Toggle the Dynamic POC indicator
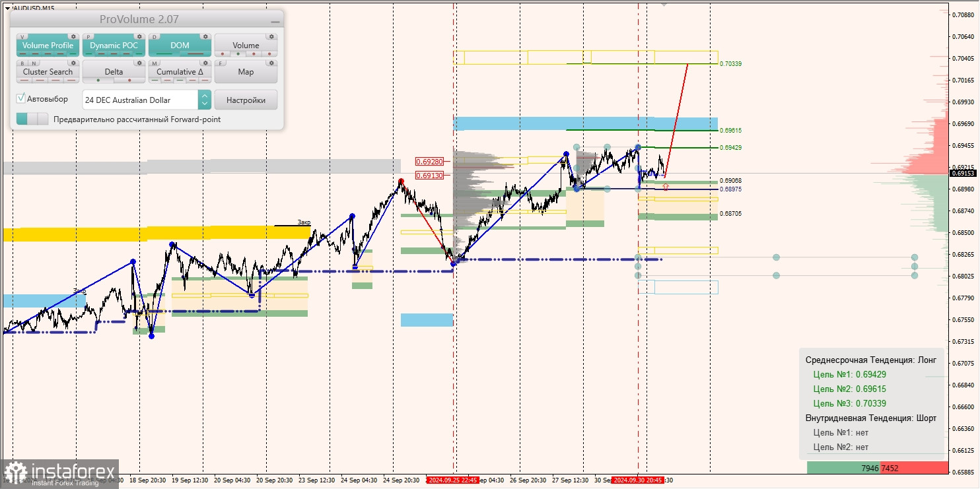This screenshot has width=980, height=489. coord(114,46)
